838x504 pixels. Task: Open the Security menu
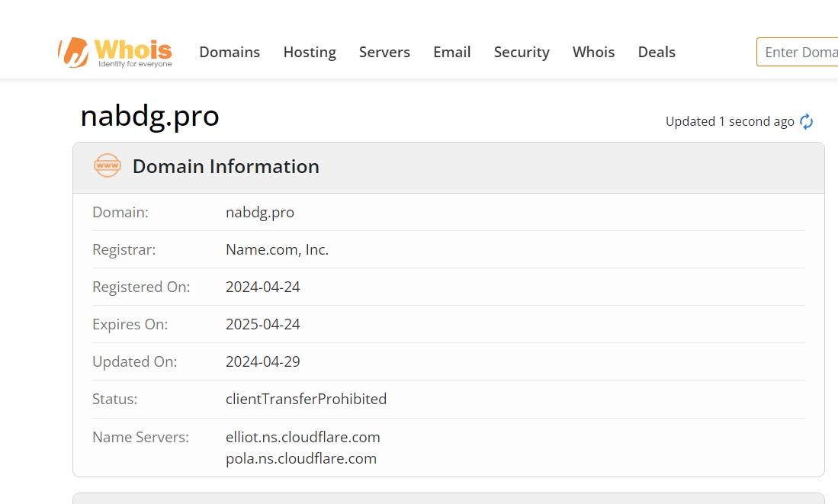tap(522, 52)
